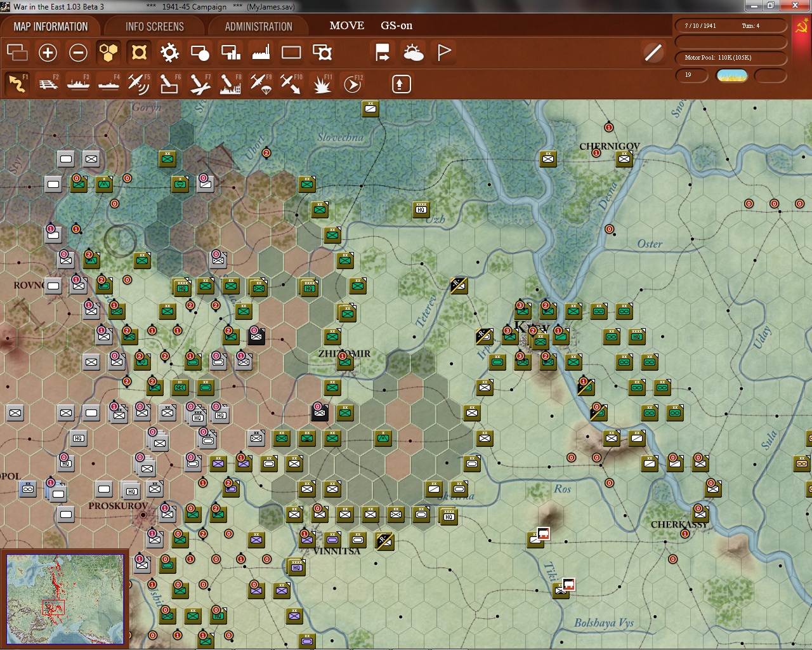Image resolution: width=812 pixels, height=650 pixels.
Task: Show factory locations with the factory icon
Action: pyautogui.click(x=261, y=53)
